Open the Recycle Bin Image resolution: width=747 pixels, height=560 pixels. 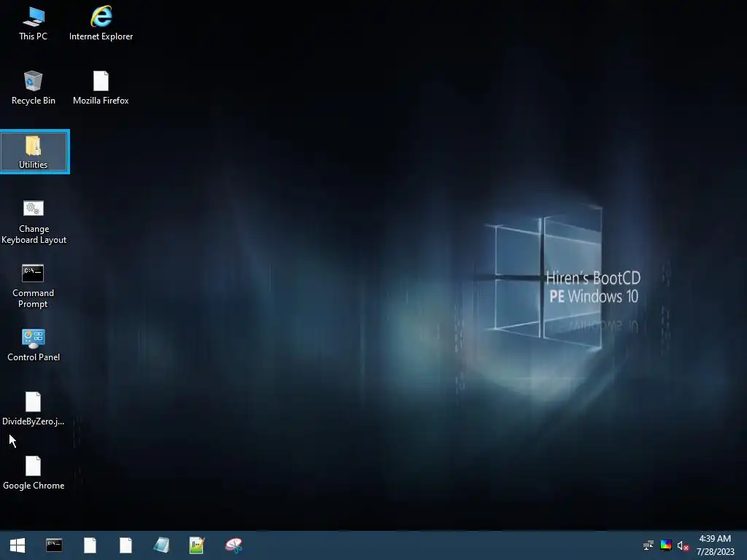point(34,88)
